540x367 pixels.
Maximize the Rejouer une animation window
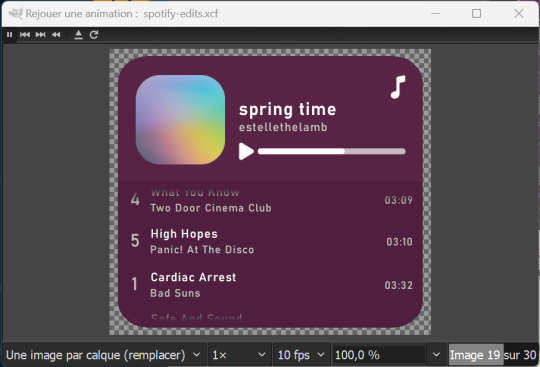(x=476, y=13)
